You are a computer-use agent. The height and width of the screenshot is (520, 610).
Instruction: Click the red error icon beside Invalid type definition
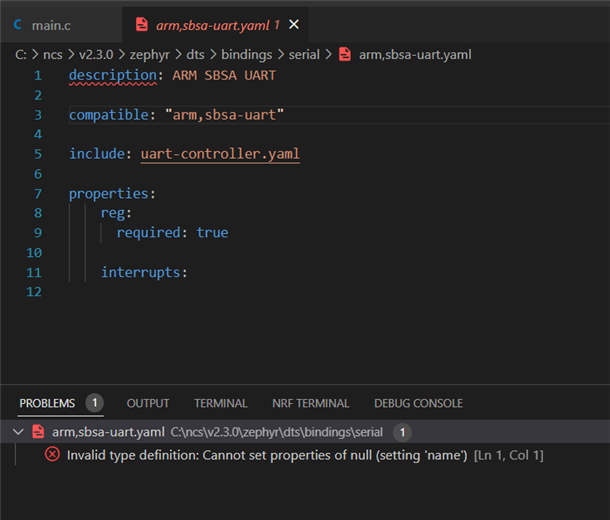tap(52, 454)
